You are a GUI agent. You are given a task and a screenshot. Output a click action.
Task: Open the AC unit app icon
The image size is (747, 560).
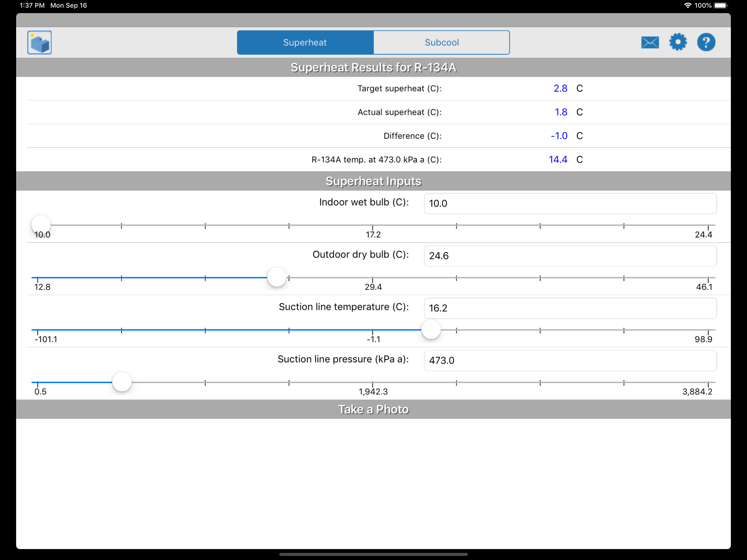40,43
